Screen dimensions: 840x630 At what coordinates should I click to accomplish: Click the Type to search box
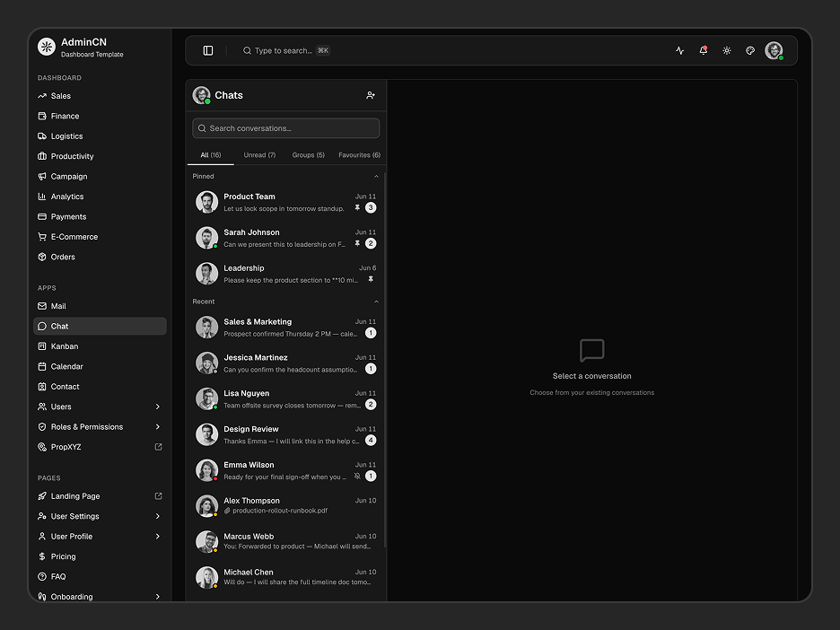286,50
